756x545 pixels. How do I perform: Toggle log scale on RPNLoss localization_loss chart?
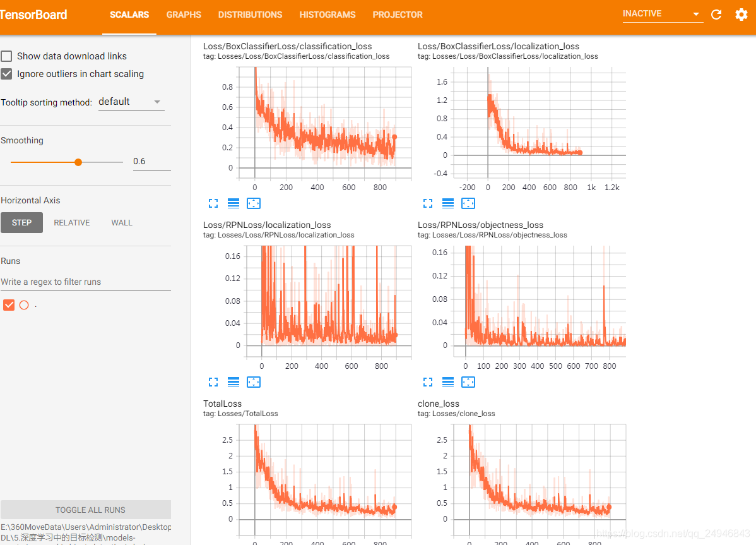coord(233,383)
